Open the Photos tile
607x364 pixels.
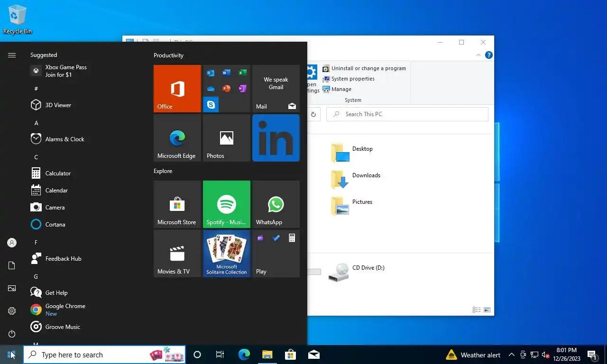[227, 138]
